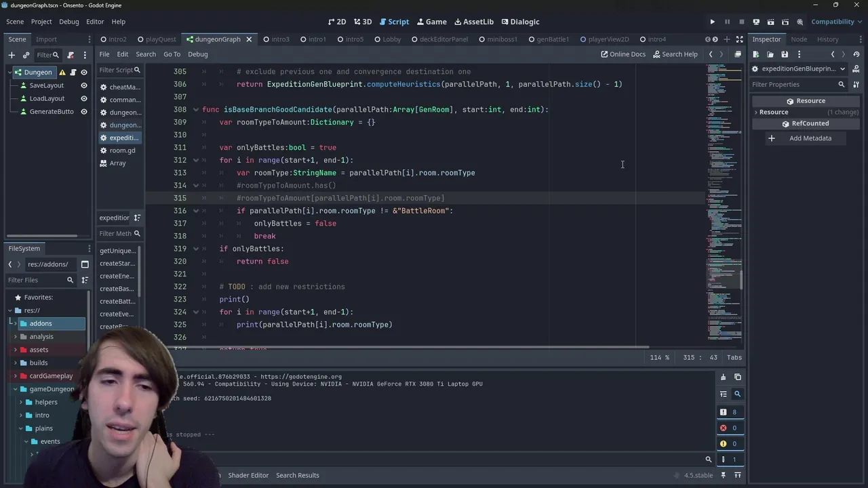
Task: Copy output selection icon
Action: (738, 378)
